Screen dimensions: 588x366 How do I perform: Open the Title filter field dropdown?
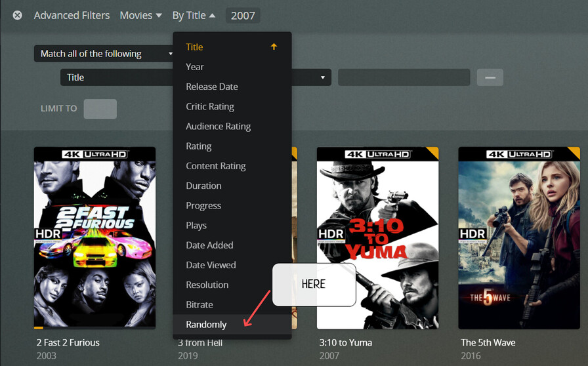click(x=117, y=77)
